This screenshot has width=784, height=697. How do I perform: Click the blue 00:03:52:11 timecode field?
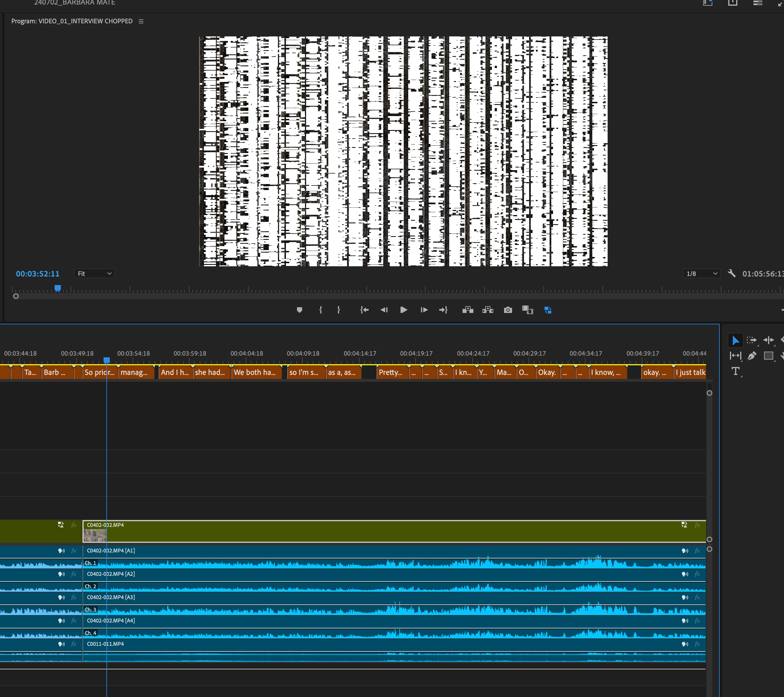(x=38, y=274)
